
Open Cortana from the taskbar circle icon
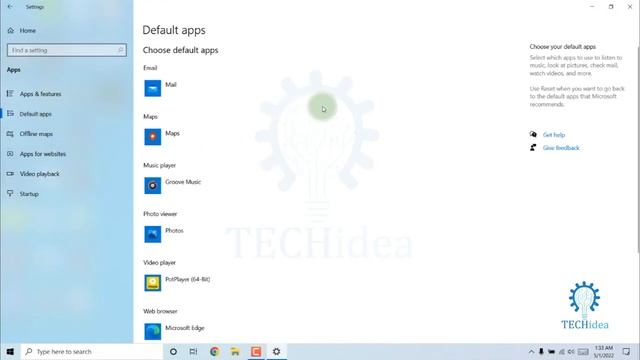point(173,351)
